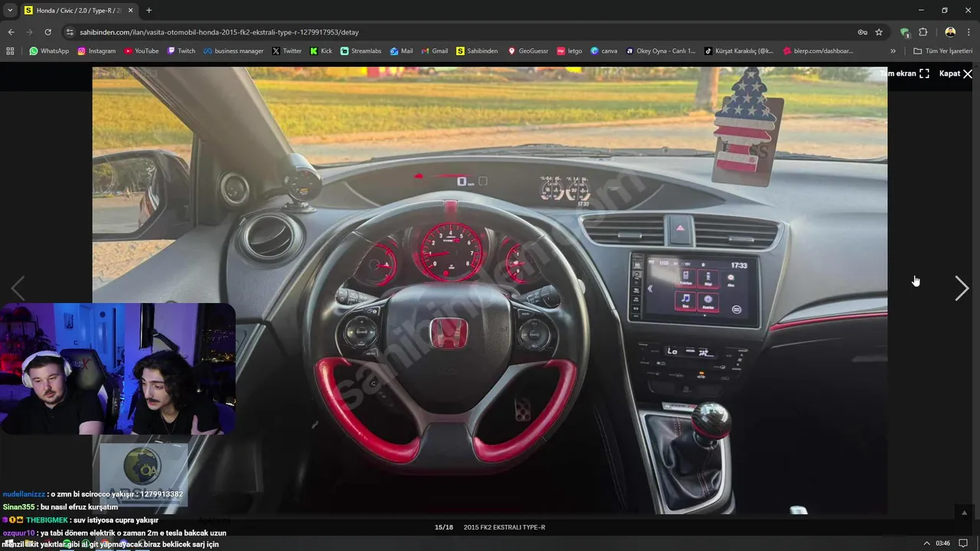Image resolution: width=980 pixels, height=551 pixels.
Task: Click THEBIGMEK chat message
Action: click(x=80, y=520)
